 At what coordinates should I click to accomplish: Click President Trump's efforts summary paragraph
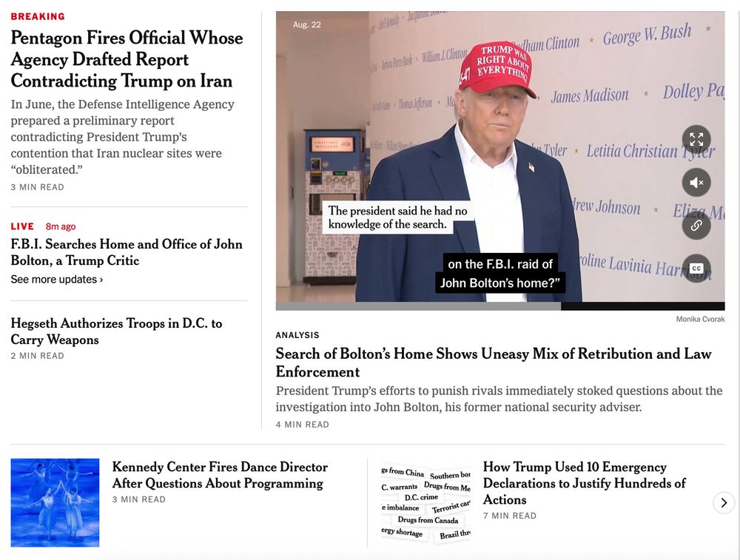pos(499,399)
